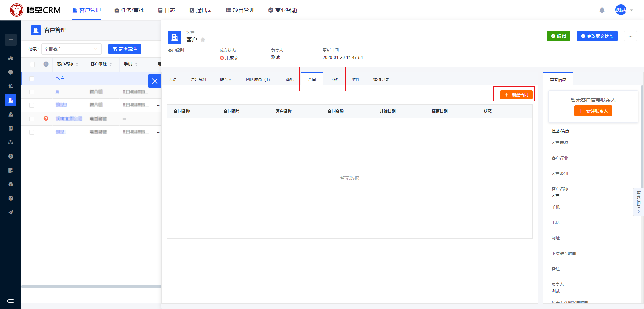Tick the checkbox of the last customer row

point(32,132)
